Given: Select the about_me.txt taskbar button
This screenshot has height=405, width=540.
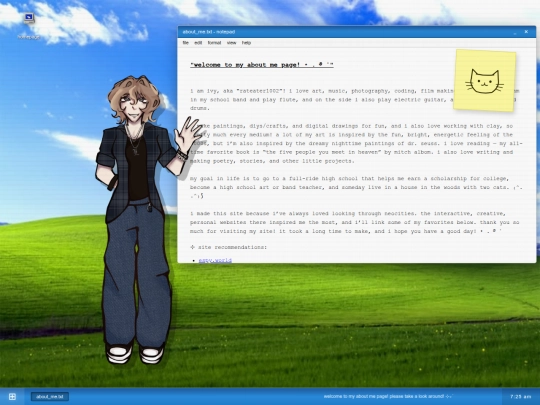Looking at the screenshot, I should [50, 396].
